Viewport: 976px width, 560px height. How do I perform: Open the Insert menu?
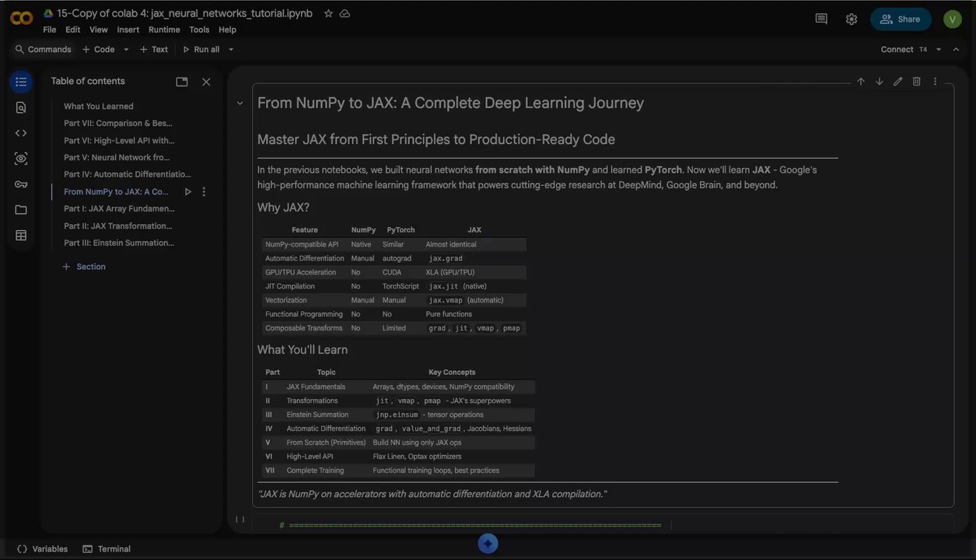(x=128, y=30)
